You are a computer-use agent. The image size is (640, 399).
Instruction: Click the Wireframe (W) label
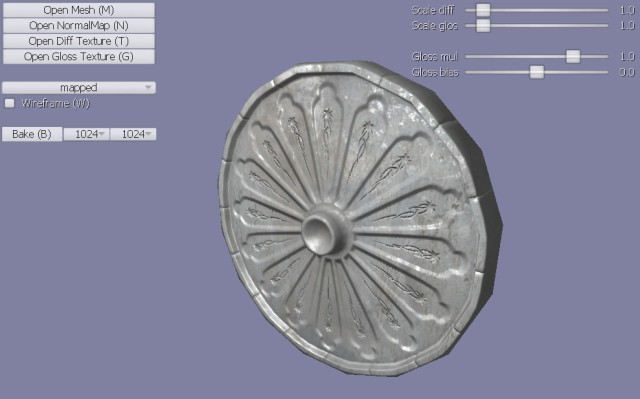tap(56, 103)
